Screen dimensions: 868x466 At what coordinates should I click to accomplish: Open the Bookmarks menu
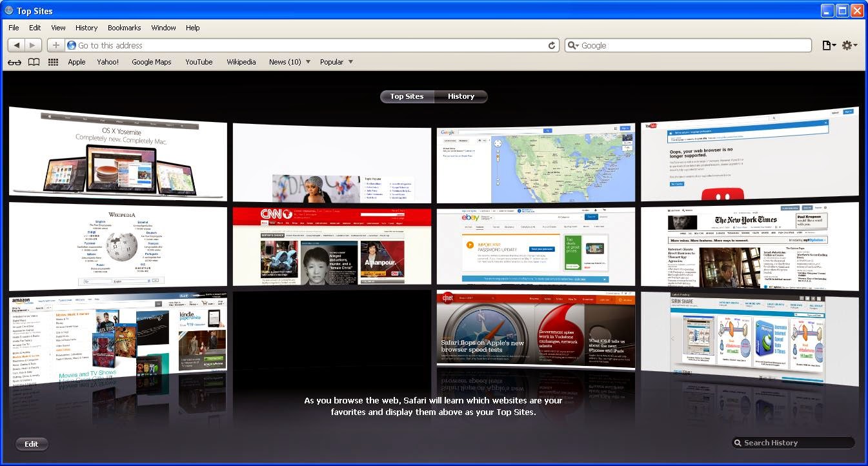(x=124, y=28)
